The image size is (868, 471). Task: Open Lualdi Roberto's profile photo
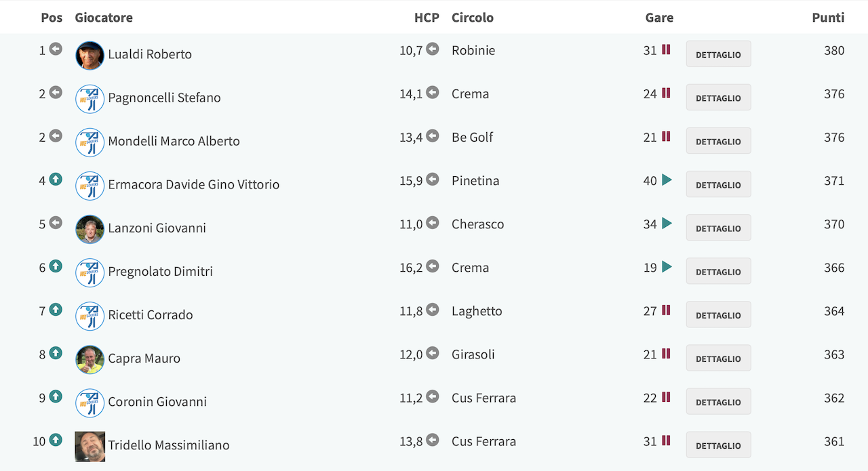tap(90, 56)
